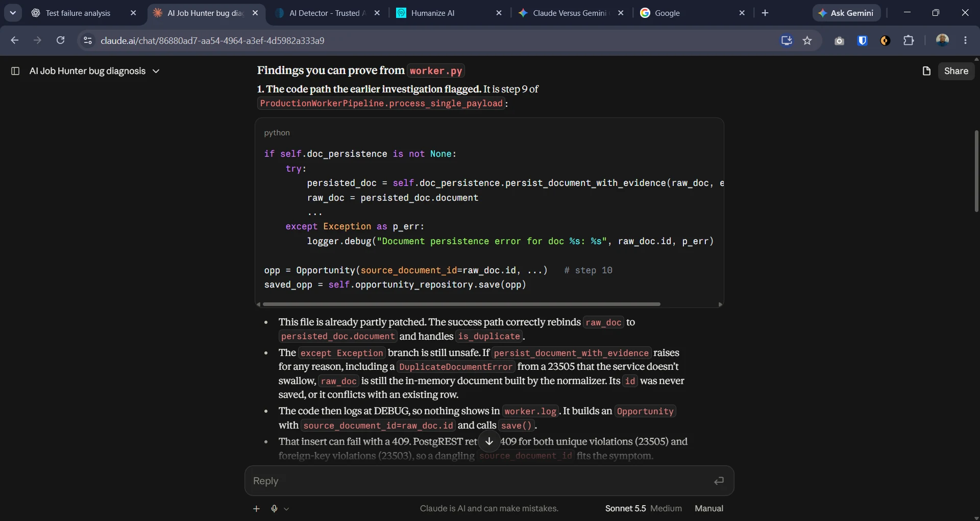Open the tab search dropdown arrow
This screenshot has width=980, height=521.
[x=13, y=13]
